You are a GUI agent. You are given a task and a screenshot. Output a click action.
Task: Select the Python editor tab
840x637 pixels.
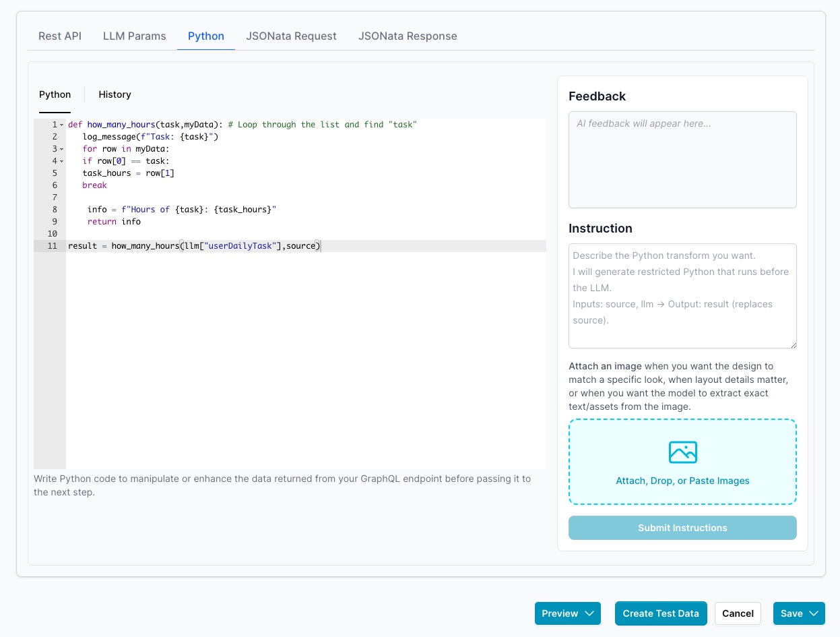click(x=55, y=94)
